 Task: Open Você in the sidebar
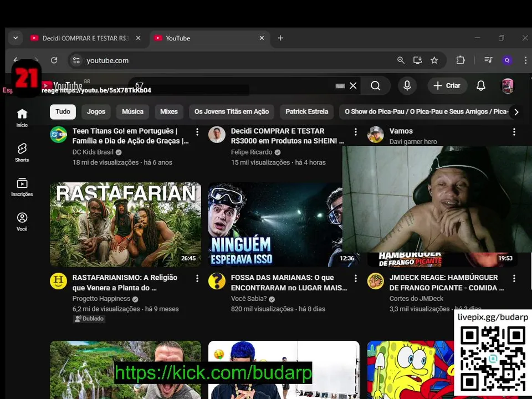22,222
